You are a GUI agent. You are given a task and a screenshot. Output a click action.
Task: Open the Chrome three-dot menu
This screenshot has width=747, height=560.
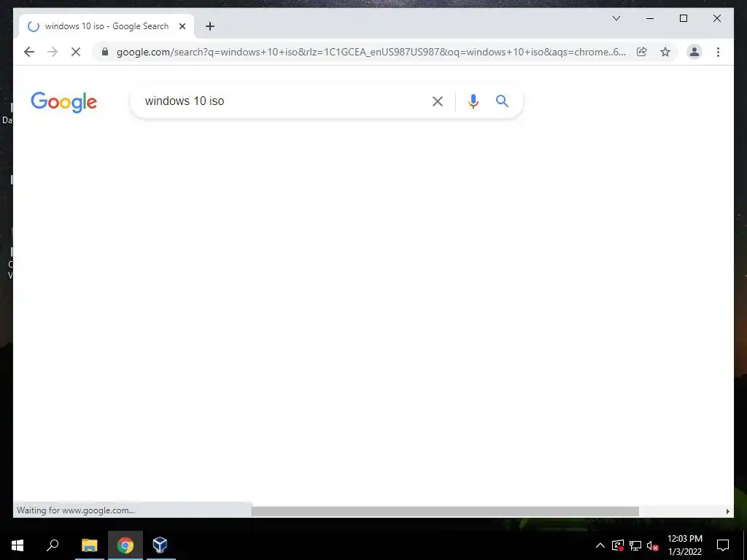pyautogui.click(x=718, y=52)
